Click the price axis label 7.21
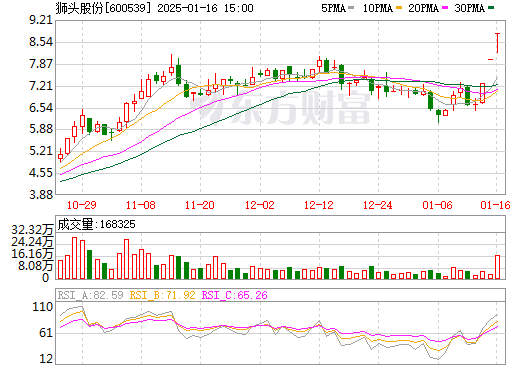Screen dimensions: 520x365 pos(41,86)
